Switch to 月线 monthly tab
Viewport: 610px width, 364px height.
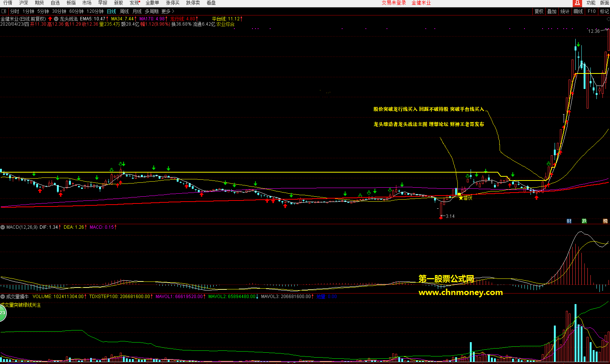137,11
